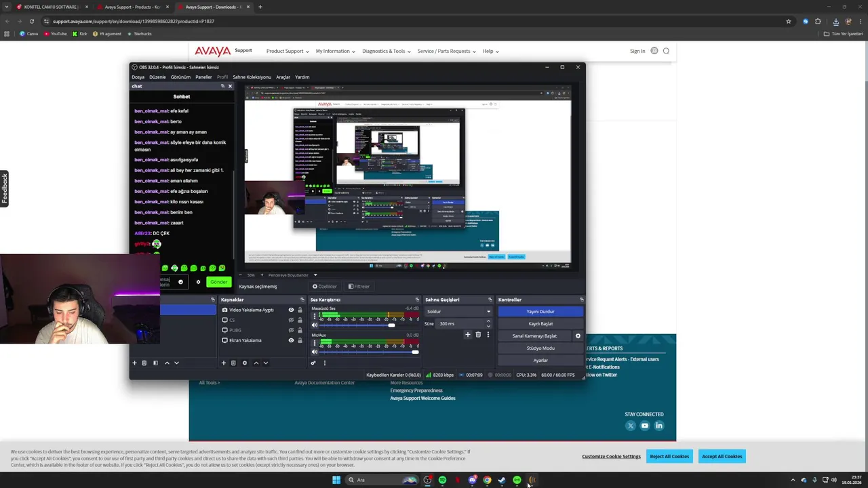
Task: Delete selected source with trash icon in Kaynaklar
Action: tap(233, 363)
